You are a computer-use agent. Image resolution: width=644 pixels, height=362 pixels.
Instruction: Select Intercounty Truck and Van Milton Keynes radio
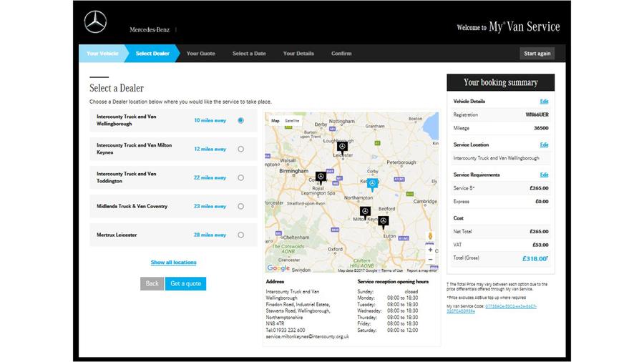point(240,149)
